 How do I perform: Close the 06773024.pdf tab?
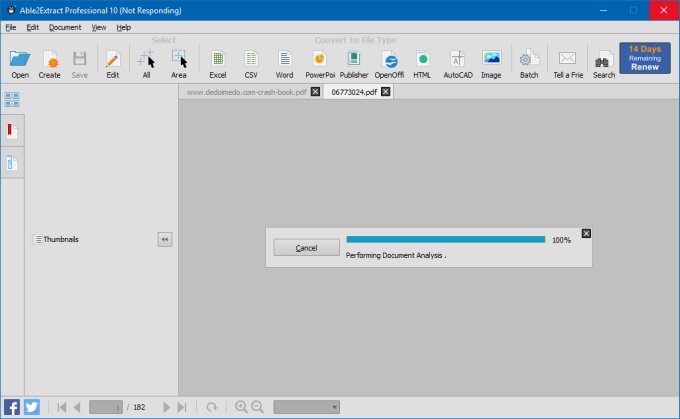click(x=386, y=92)
